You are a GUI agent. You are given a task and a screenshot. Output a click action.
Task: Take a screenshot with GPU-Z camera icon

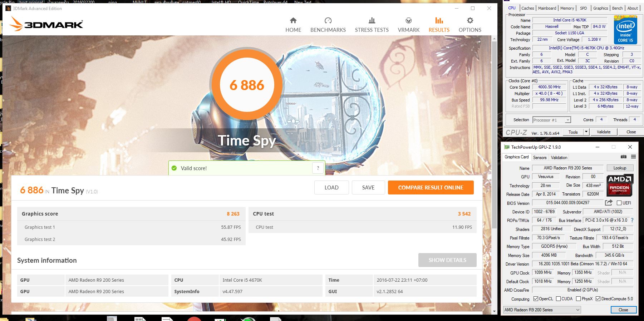coord(624,157)
